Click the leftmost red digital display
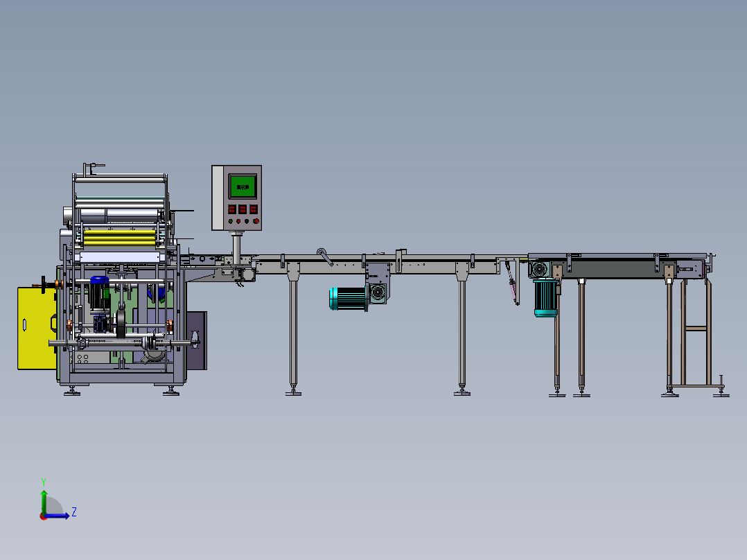This screenshot has height=560, width=747. click(233, 209)
